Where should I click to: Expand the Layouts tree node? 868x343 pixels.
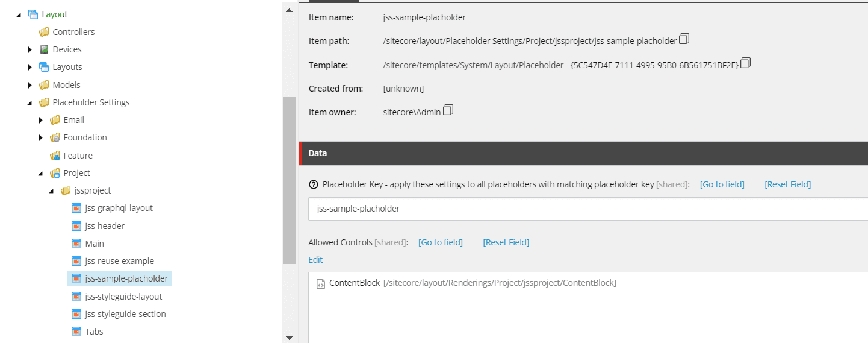point(29,67)
